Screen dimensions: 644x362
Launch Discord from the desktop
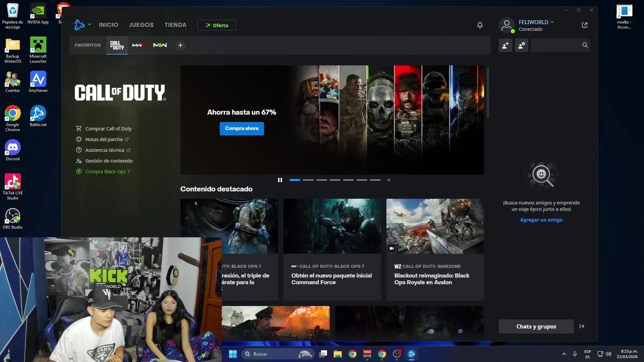[x=13, y=150]
